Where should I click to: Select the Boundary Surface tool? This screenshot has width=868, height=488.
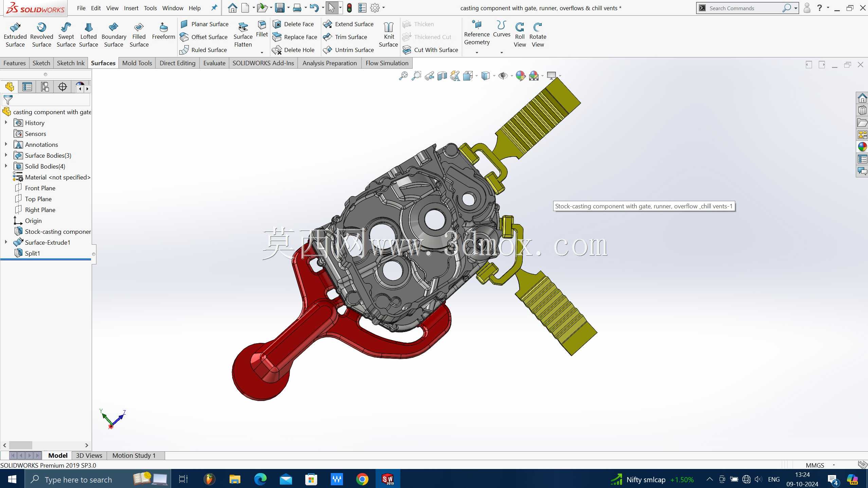point(114,35)
